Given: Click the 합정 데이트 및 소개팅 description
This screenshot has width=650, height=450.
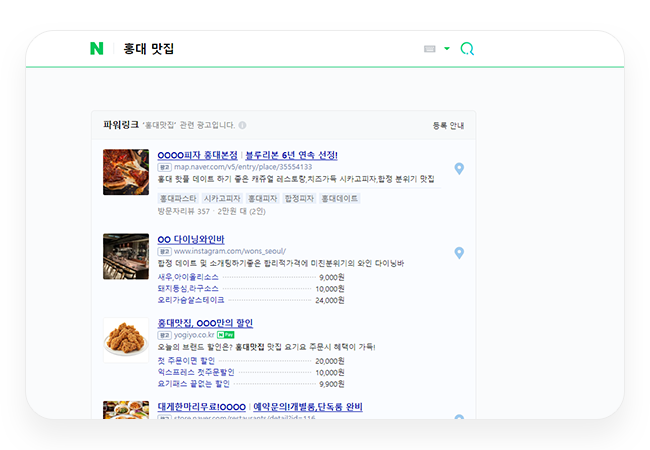Looking at the screenshot, I should 281,263.
